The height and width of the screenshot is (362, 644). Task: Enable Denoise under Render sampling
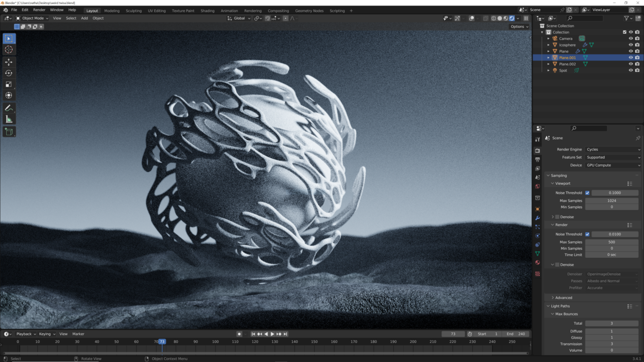click(x=558, y=264)
